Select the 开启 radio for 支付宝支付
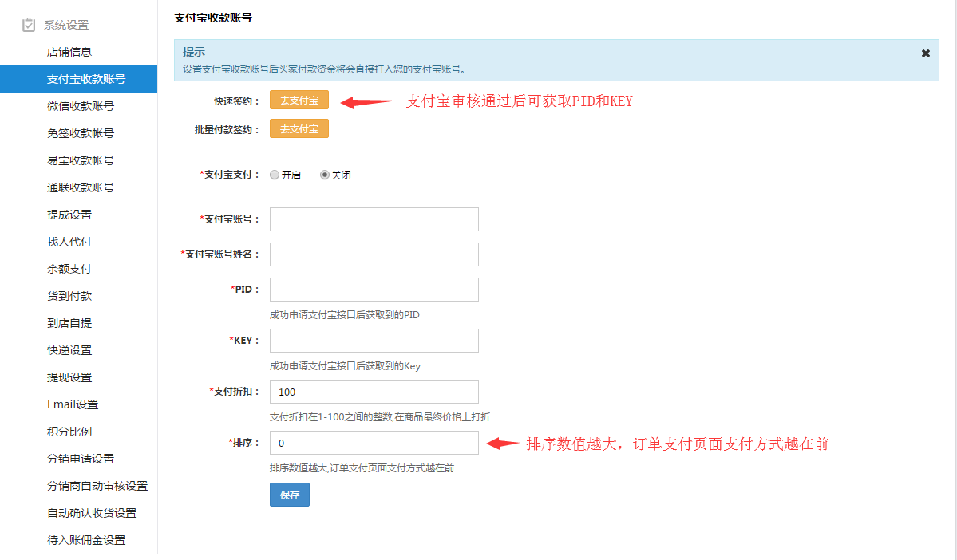957x560 pixels. click(x=275, y=175)
